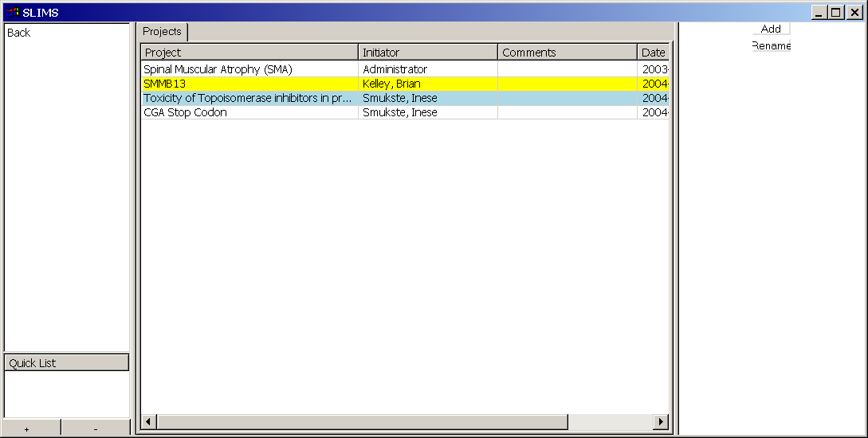Image resolution: width=868 pixels, height=438 pixels.
Task: Click the Comments column header
Action: pyautogui.click(x=567, y=53)
